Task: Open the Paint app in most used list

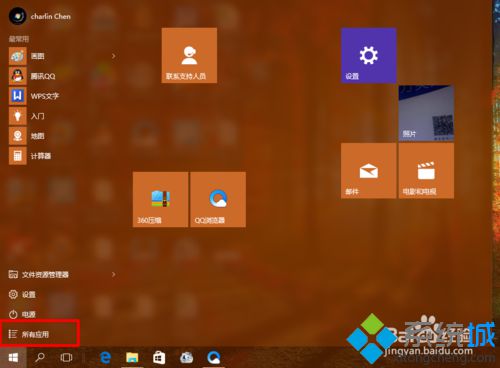Action: [62, 56]
